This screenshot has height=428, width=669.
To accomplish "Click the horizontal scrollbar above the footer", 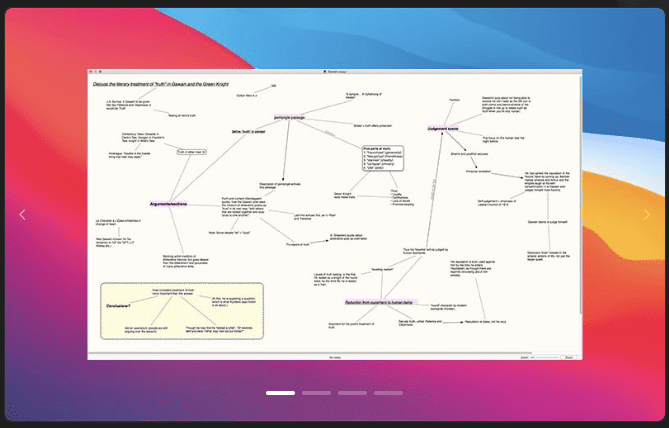I will point(310,353).
